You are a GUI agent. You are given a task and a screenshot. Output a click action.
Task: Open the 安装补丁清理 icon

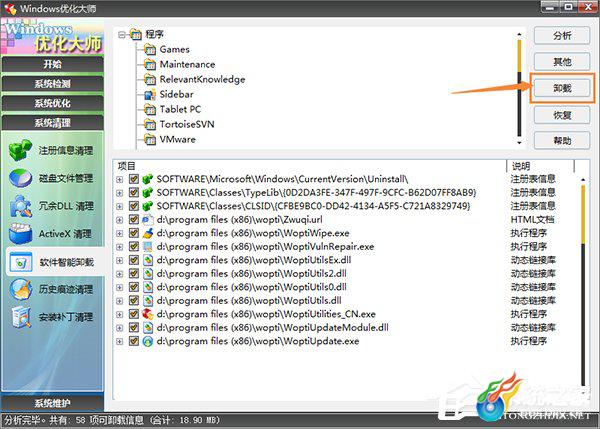point(21,317)
